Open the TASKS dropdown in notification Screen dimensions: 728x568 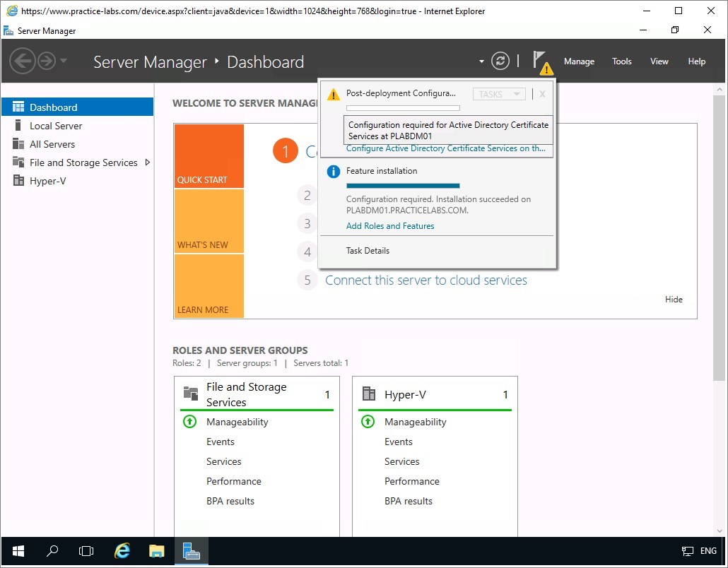click(499, 94)
